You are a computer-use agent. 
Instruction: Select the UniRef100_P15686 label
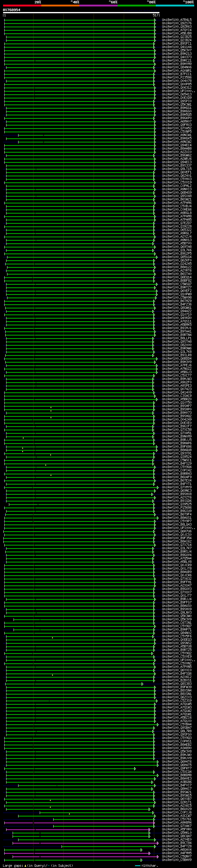tap(177, 508)
